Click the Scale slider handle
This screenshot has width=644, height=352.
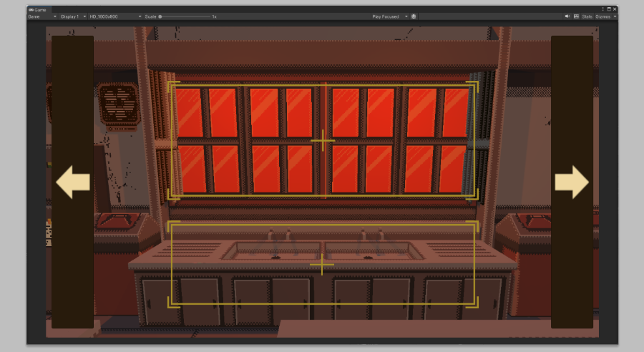click(160, 16)
